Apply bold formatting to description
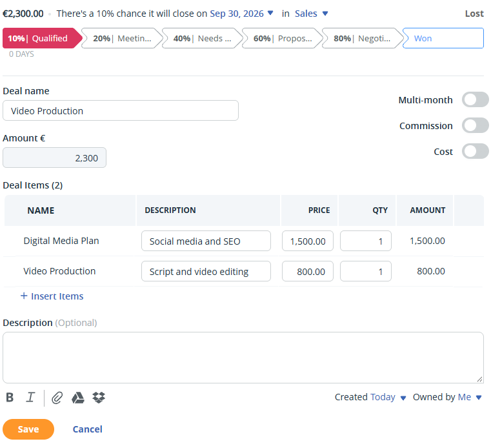The image size is (491, 448). (x=10, y=397)
